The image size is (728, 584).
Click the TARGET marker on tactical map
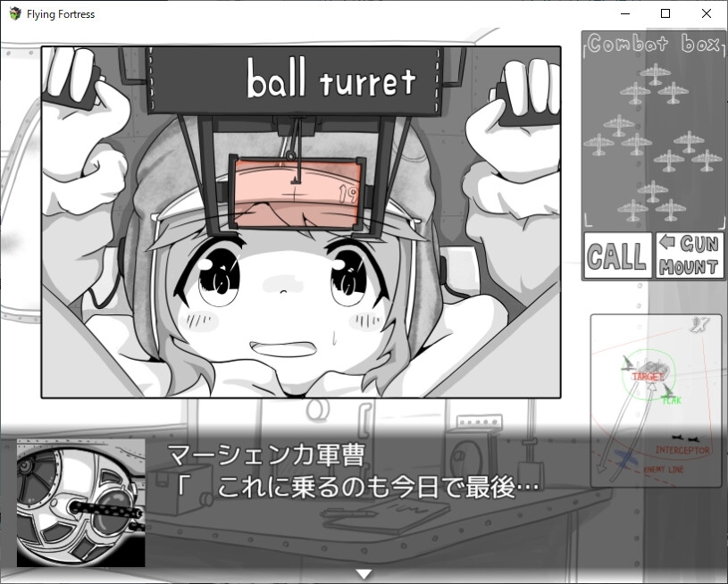click(x=648, y=375)
